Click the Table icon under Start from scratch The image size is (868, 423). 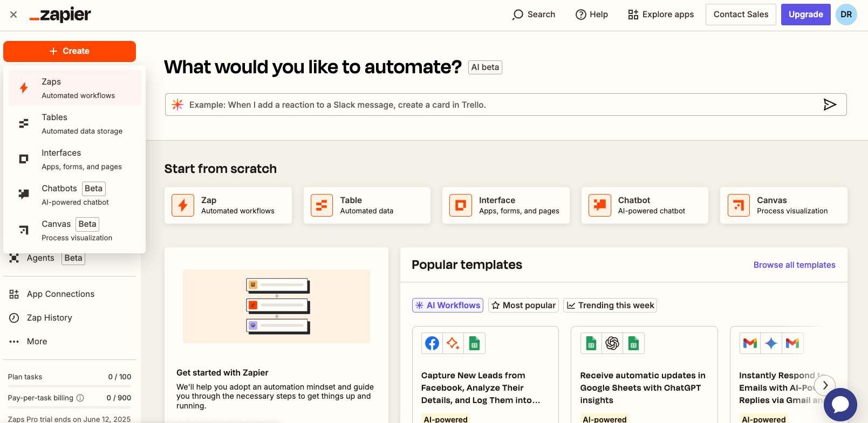pos(322,205)
